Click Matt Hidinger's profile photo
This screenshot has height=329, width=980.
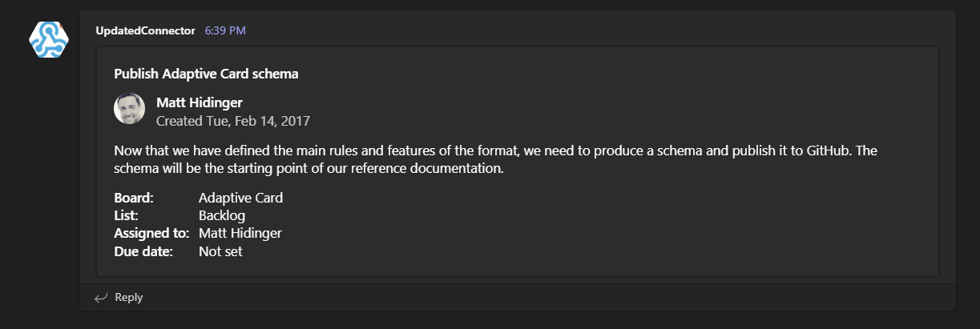[129, 109]
